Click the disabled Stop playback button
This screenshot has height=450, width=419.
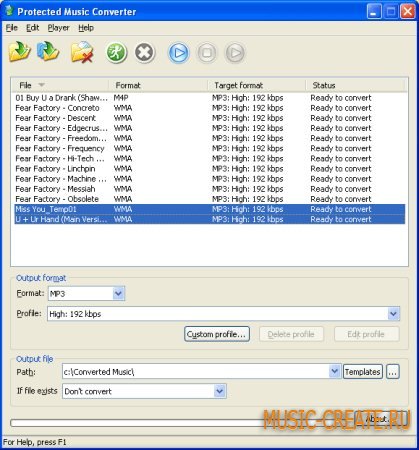207,53
